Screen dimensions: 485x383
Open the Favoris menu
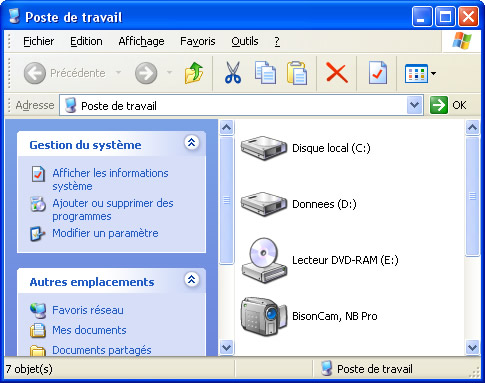[x=198, y=41]
